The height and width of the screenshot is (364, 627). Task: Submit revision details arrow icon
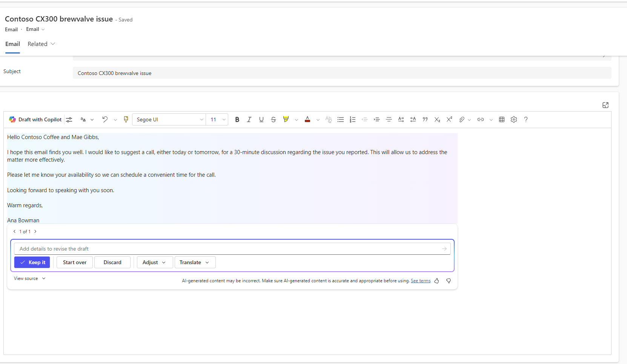(444, 249)
